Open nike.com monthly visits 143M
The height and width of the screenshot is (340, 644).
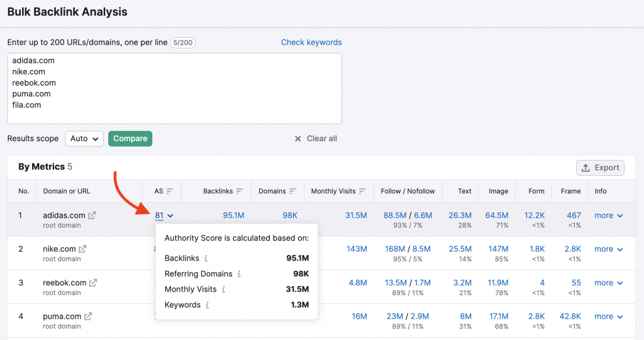click(x=357, y=249)
